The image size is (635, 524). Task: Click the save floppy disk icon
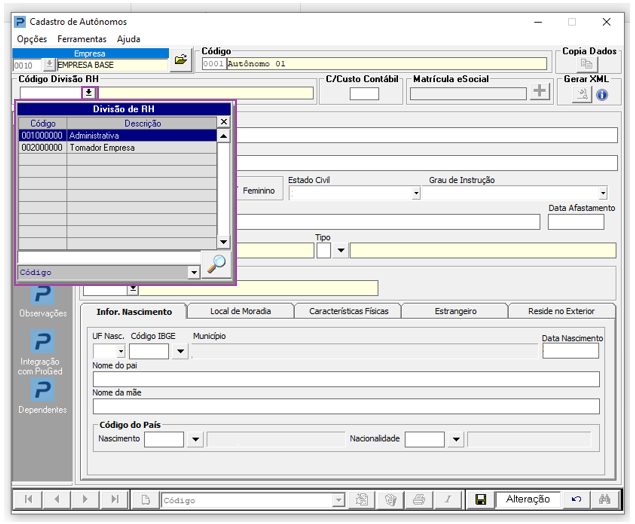tap(481, 499)
